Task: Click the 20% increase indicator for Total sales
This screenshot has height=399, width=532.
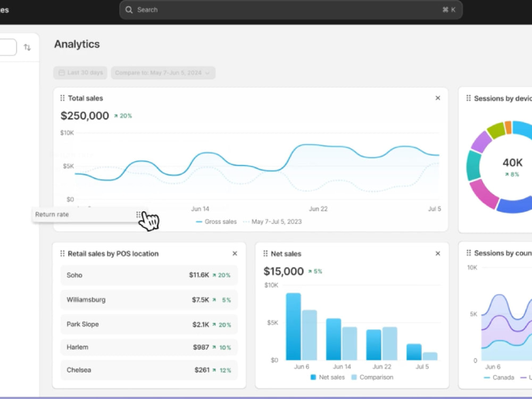Action: (123, 115)
